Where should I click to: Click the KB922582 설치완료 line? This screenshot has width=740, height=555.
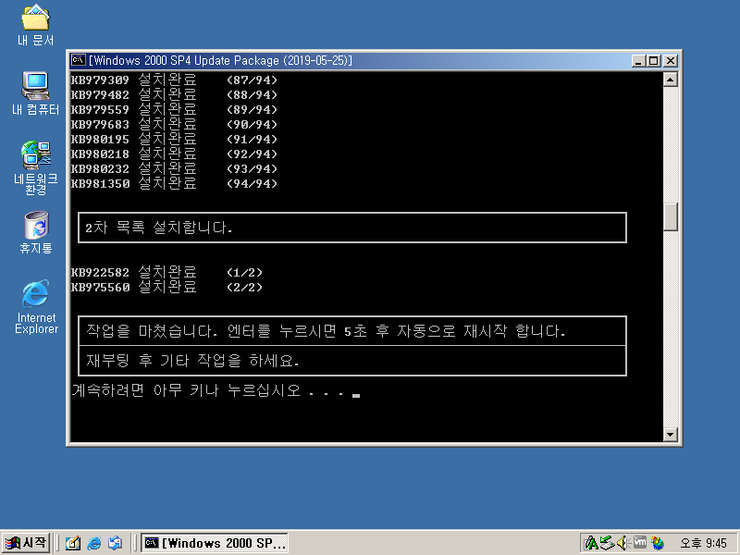click(x=167, y=272)
